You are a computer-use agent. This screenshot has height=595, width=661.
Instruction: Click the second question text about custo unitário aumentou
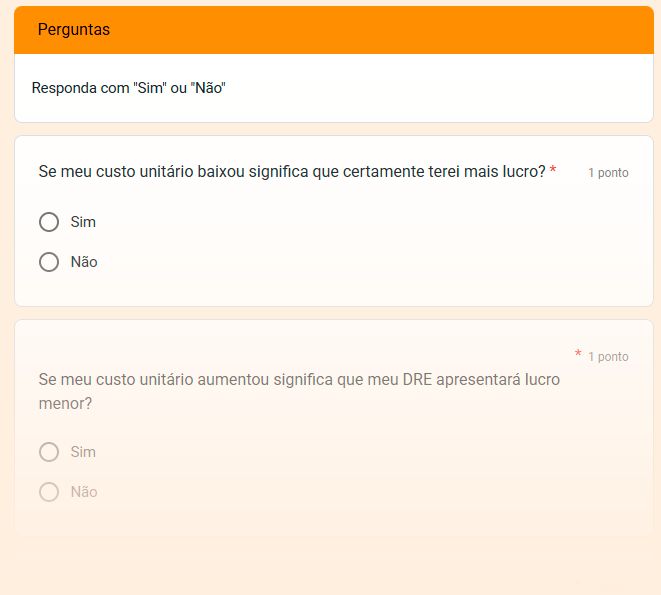(x=298, y=380)
